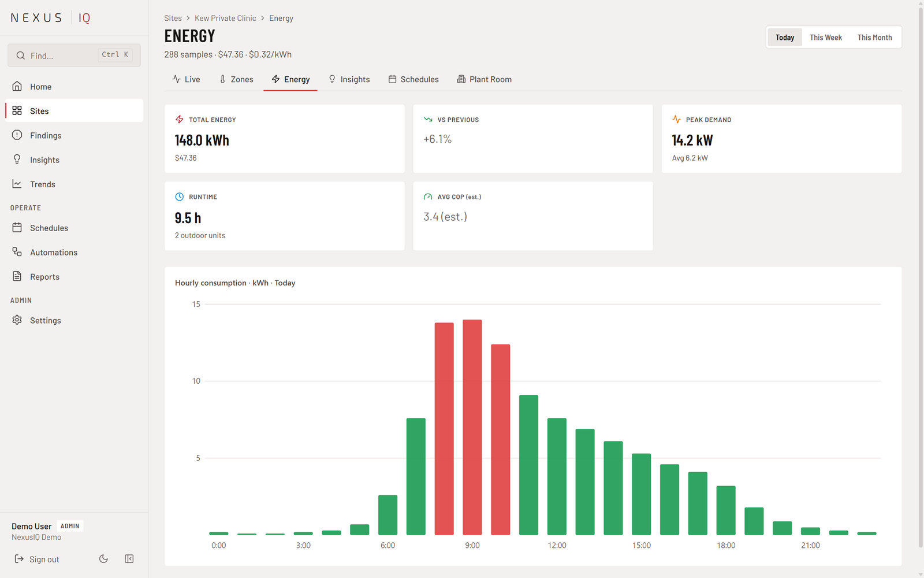Click the Sites grid icon
Image resolution: width=924 pixels, height=578 pixels.
tap(17, 111)
